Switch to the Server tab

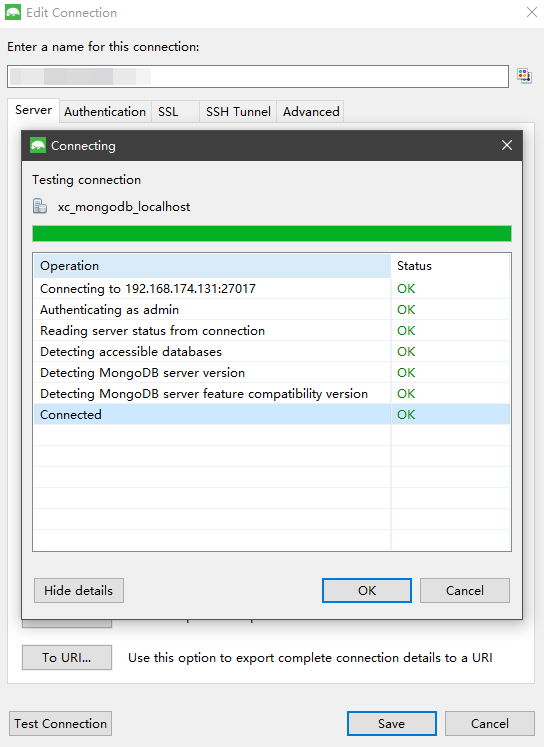pyautogui.click(x=33, y=110)
